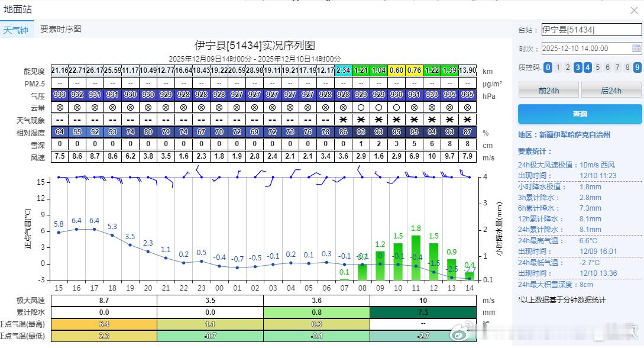
Task: Toggle quality control code 4
Action: point(587,67)
